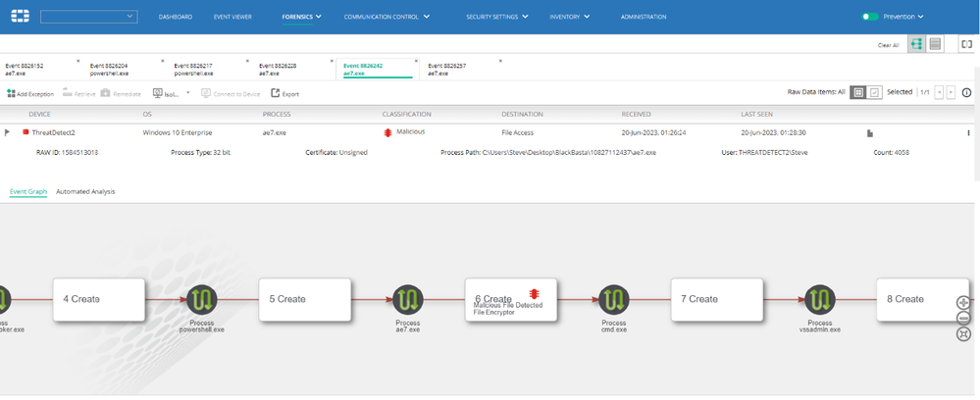
Task: Select the 4 Create node
Action: [x=99, y=300]
